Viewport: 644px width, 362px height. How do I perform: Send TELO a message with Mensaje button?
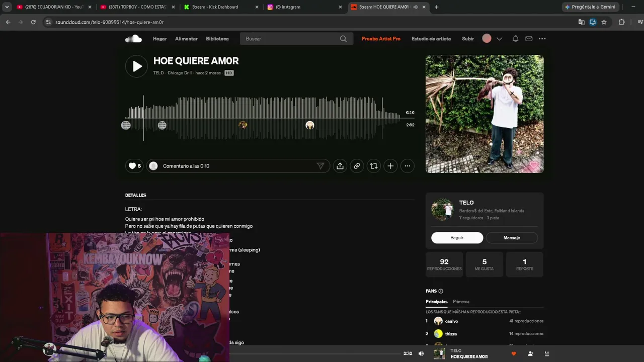pos(512,238)
